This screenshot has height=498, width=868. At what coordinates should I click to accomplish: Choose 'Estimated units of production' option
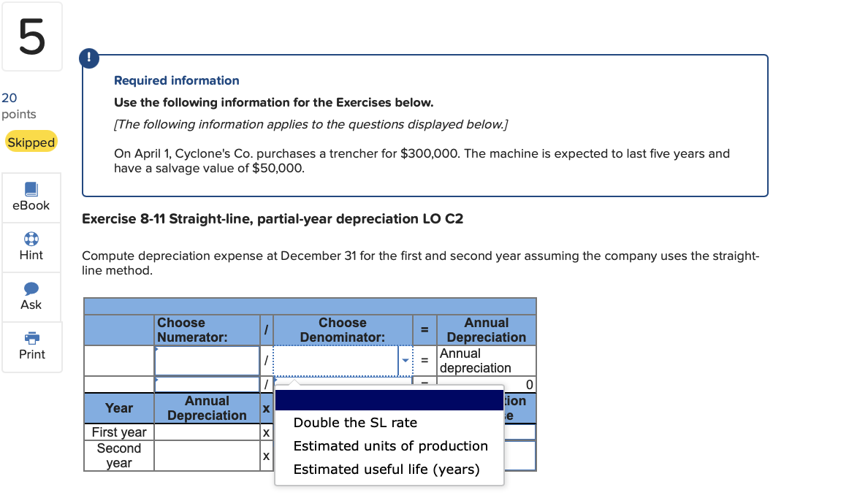pos(390,446)
